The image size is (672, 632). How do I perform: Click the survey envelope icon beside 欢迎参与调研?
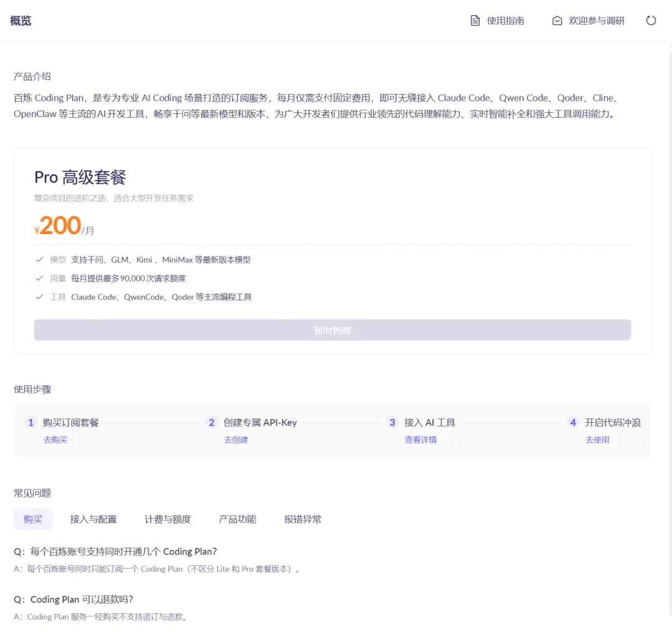[x=557, y=21]
